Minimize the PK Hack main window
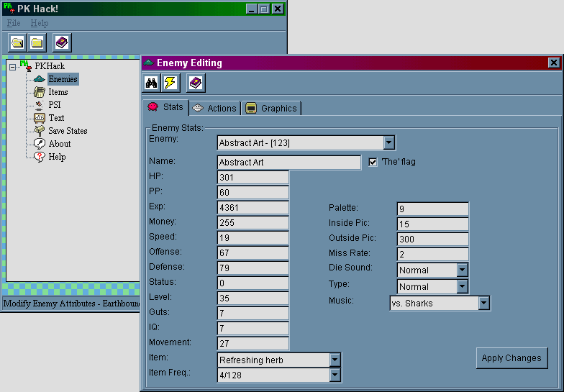Image resolution: width=564 pixels, height=392 pixels. (x=252, y=9)
